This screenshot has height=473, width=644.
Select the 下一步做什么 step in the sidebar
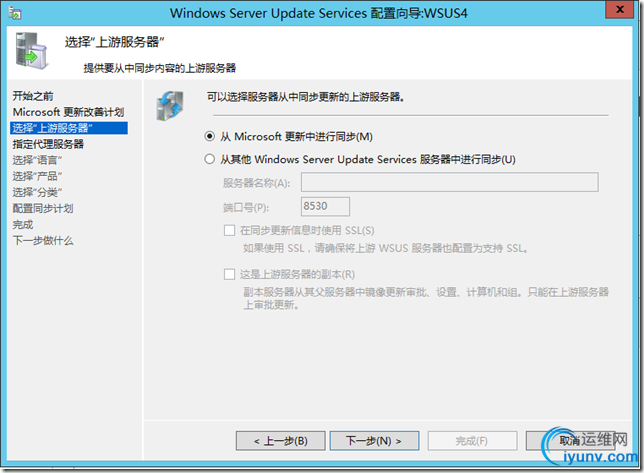click(42, 240)
